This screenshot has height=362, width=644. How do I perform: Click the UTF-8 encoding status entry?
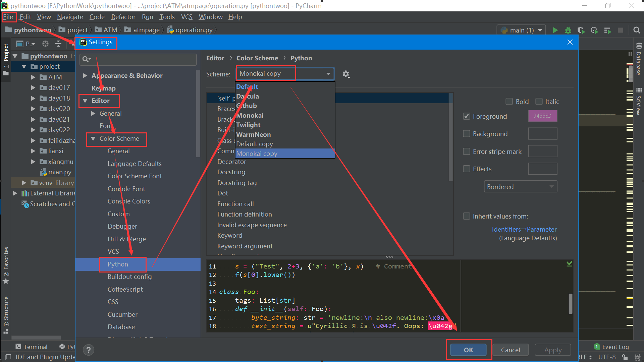tap(607, 357)
